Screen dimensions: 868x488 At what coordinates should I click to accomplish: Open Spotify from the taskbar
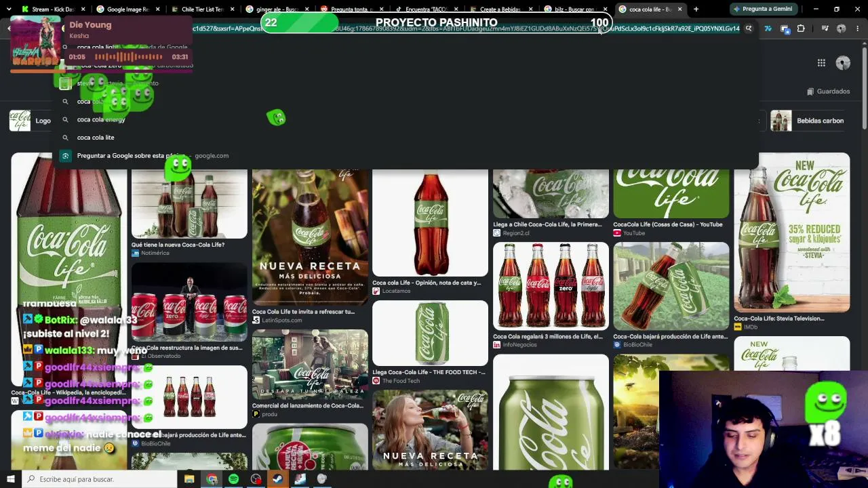(x=233, y=479)
